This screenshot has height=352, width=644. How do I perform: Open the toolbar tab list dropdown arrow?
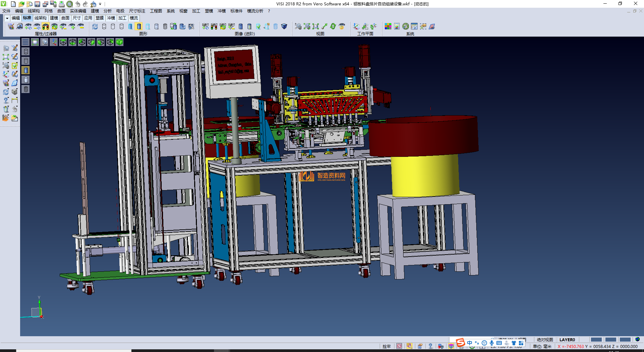[x=7, y=18]
